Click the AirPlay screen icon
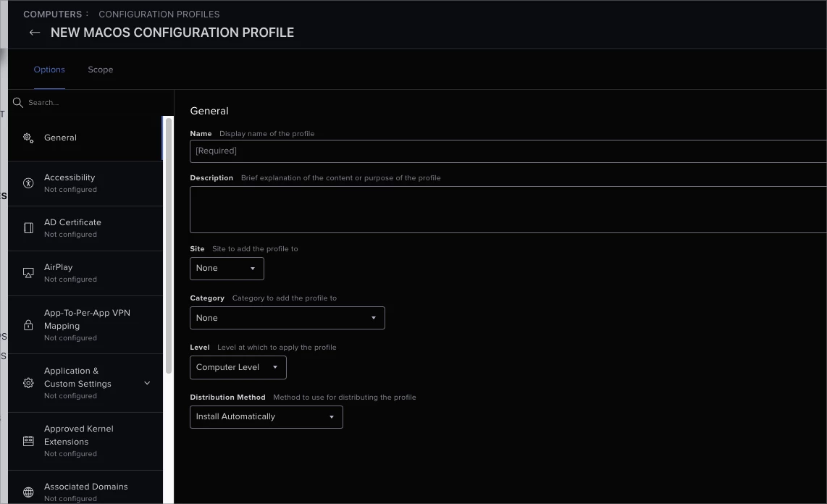This screenshot has height=504, width=827. click(x=28, y=272)
